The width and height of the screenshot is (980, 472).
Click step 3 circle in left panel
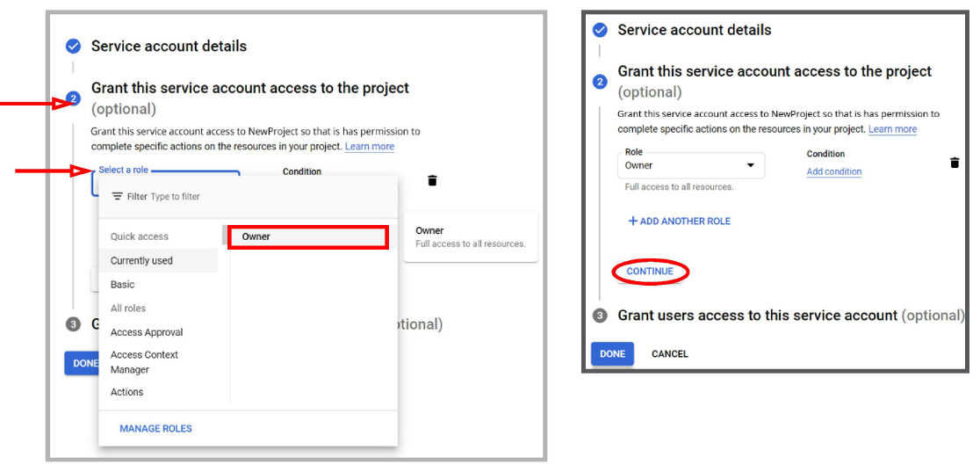tap(74, 324)
